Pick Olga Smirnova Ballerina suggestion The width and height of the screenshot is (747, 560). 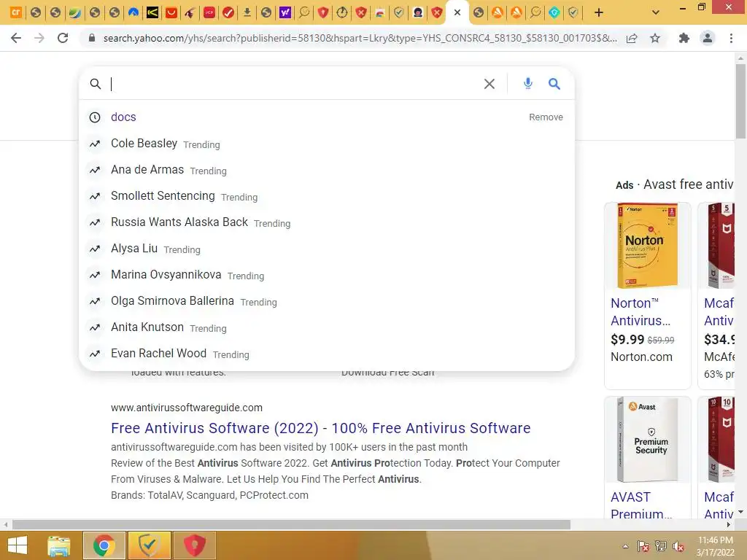click(327, 301)
